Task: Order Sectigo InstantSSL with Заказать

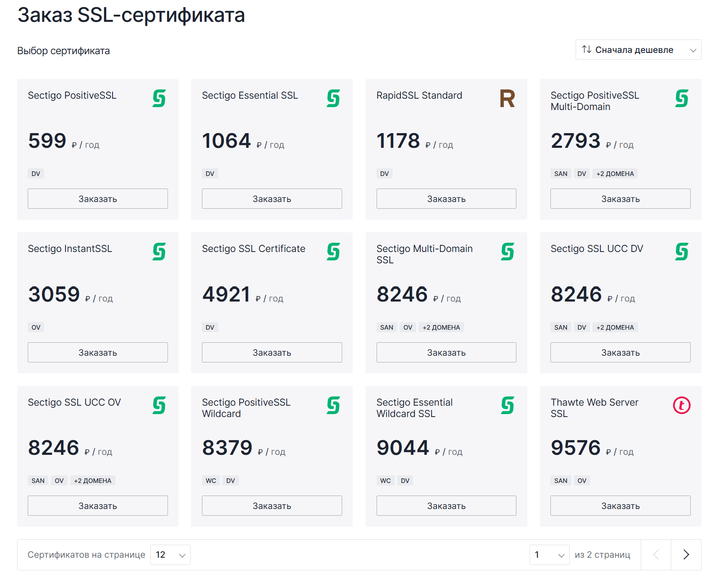Action: click(98, 352)
